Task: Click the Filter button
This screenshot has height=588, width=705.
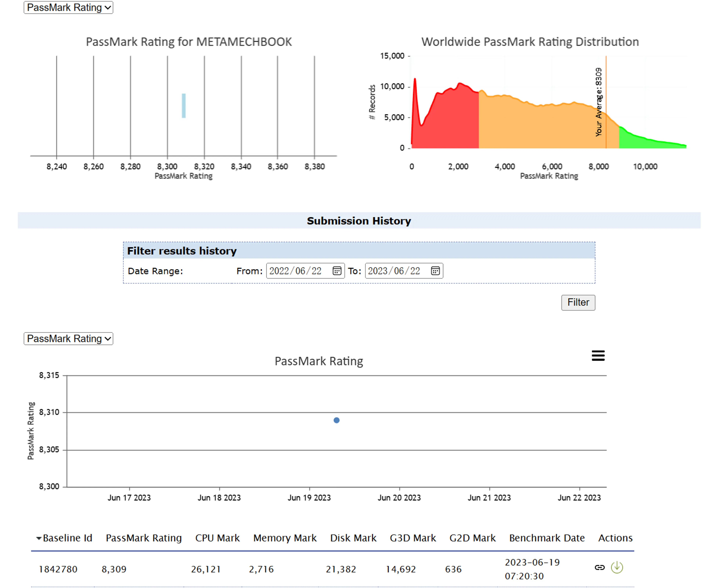Action: click(578, 303)
